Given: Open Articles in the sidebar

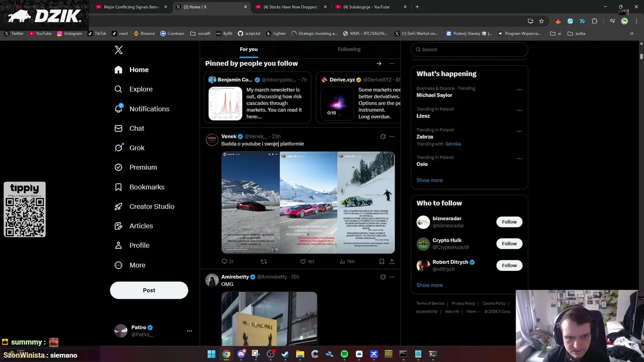Looking at the screenshot, I should (x=134, y=226).
